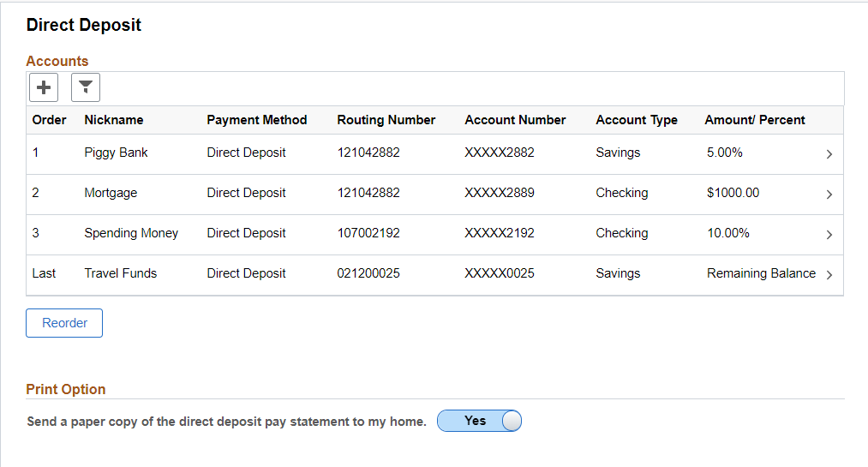This screenshot has height=467, width=868.
Task: Click the Reorder button
Action: click(x=64, y=323)
